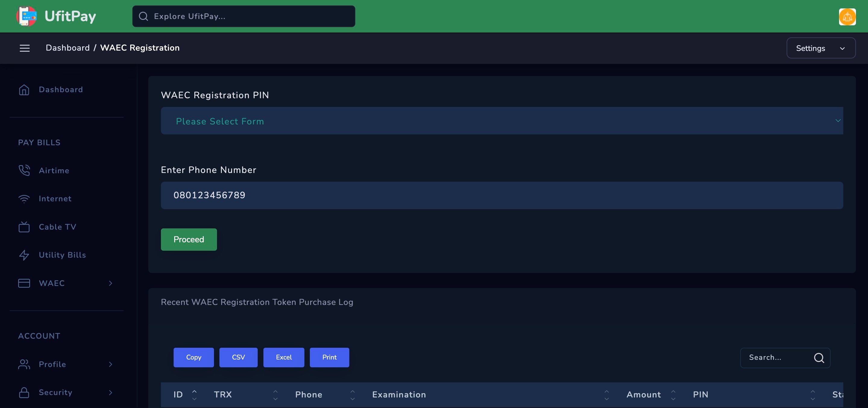Click the UfitPay logo icon
Image resolution: width=868 pixels, height=408 pixels.
tap(27, 16)
